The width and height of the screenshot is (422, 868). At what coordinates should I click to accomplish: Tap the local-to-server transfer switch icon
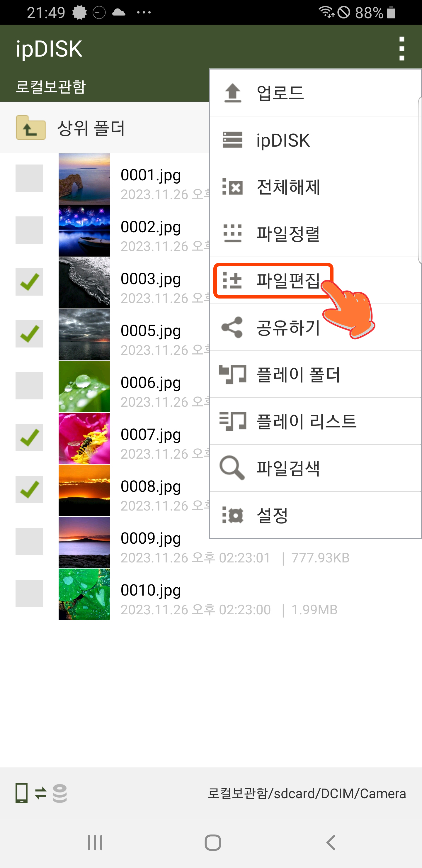point(41,793)
